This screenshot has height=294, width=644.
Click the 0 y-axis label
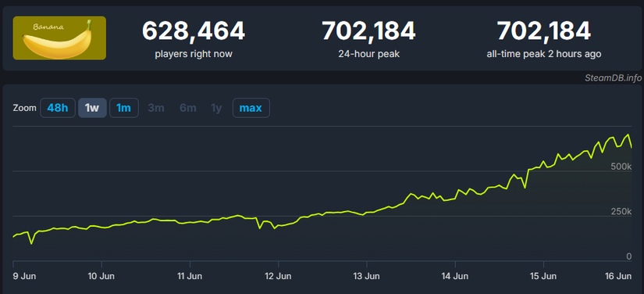click(x=629, y=256)
